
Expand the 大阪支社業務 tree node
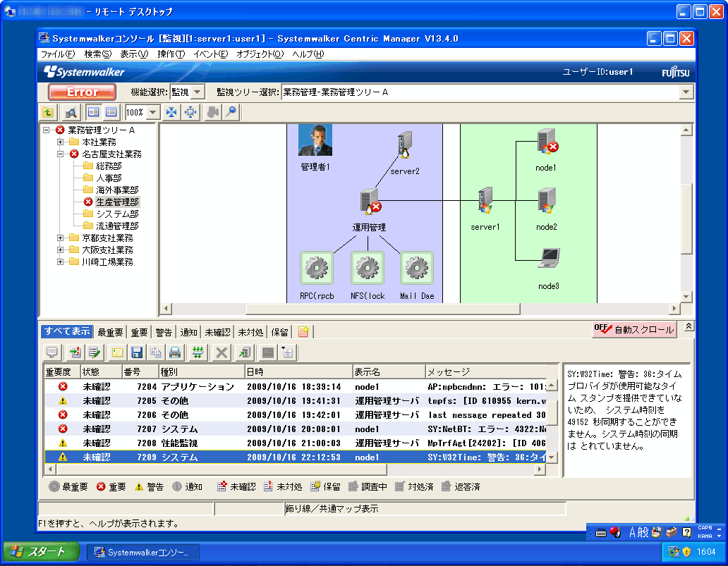60,250
